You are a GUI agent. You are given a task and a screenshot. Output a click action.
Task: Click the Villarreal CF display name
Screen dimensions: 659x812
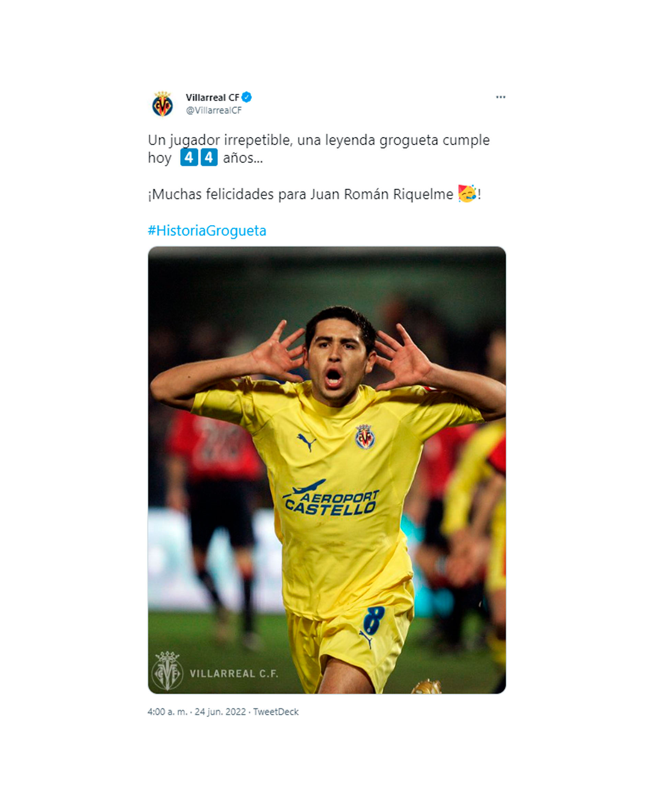click(212, 97)
